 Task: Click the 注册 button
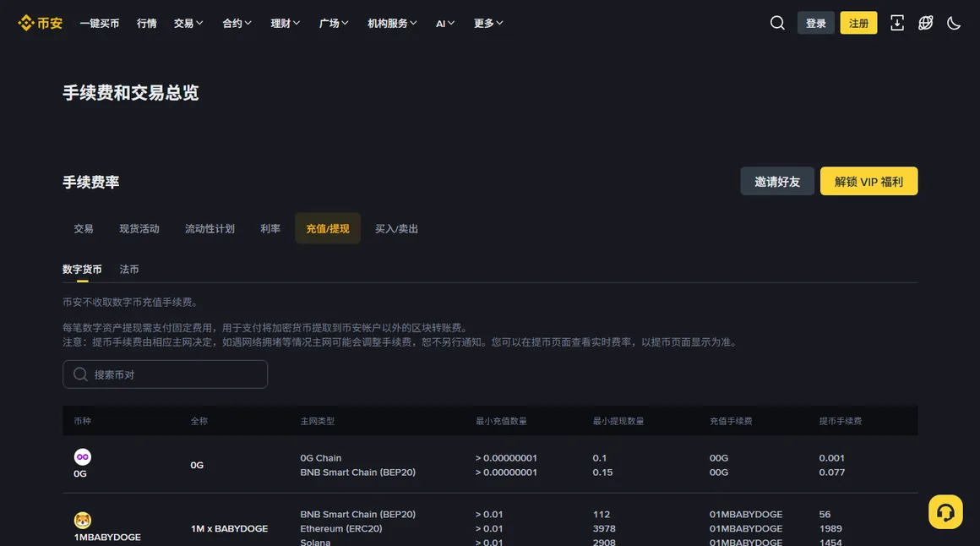pyautogui.click(x=858, y=23)
